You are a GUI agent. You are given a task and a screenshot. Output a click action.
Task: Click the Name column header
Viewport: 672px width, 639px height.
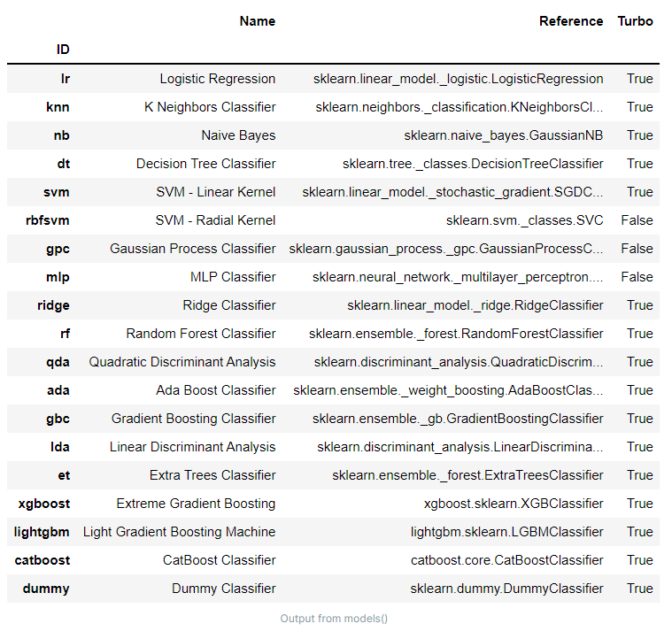coord(257,21)
